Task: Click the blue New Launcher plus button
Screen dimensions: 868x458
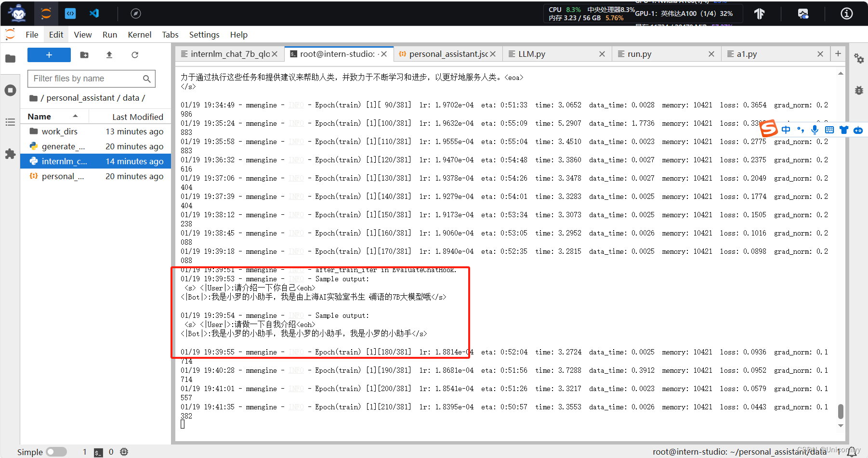Action: [49, 55]
